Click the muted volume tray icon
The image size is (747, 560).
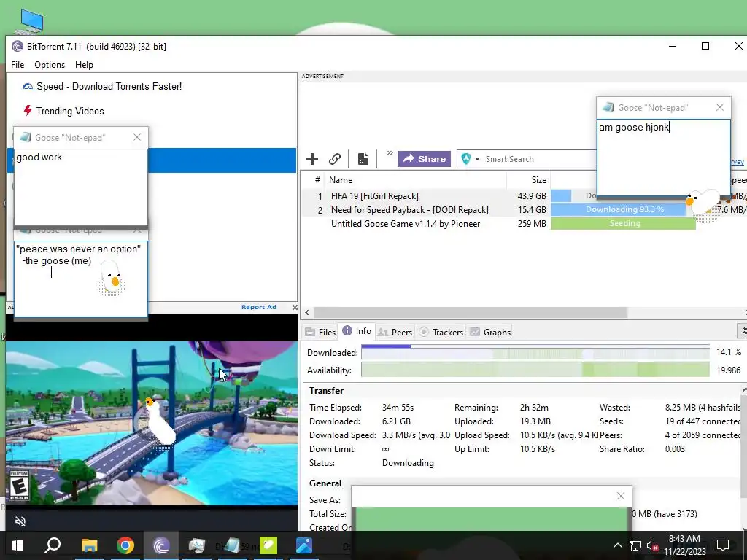coord(652,545)
